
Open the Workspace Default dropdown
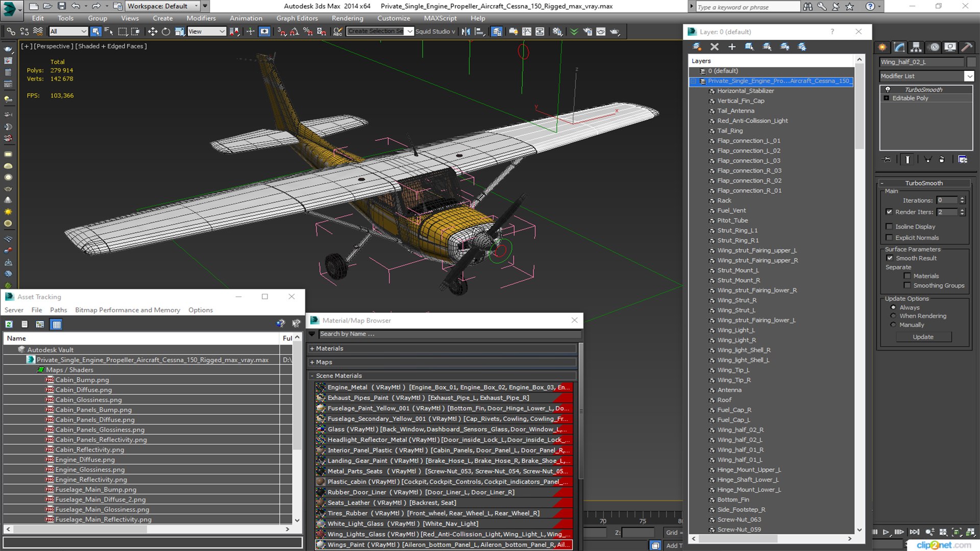[x=163, y=6]
